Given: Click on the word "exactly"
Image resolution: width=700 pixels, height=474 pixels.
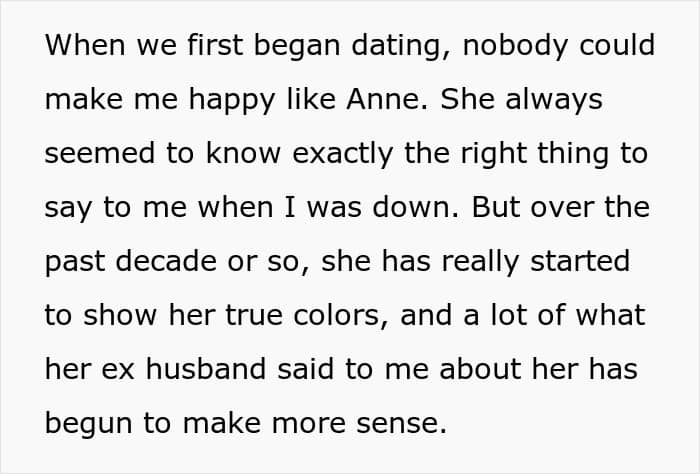Looking at the screenshot, I should 343,154.
